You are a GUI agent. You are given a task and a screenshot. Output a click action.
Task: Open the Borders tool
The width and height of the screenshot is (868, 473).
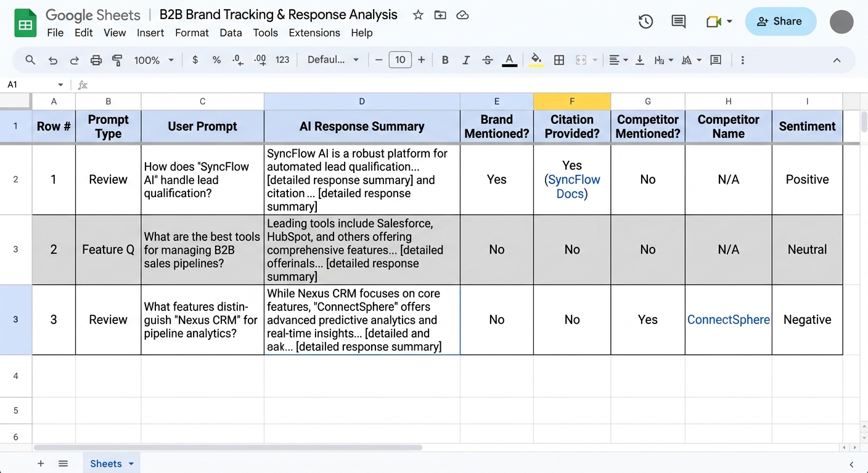click(x=559, y=60)
